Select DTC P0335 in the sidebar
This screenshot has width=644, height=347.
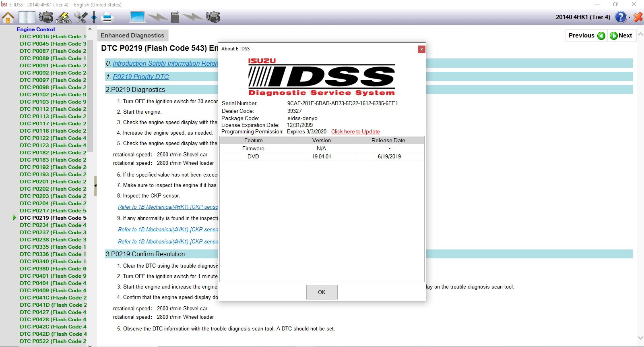click(53, 247)
